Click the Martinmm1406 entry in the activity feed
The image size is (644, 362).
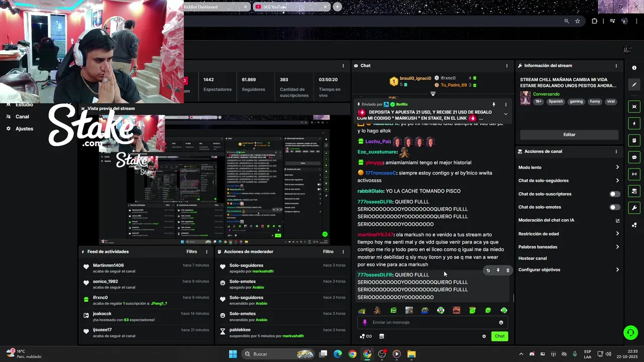click(x=146, y=268)
